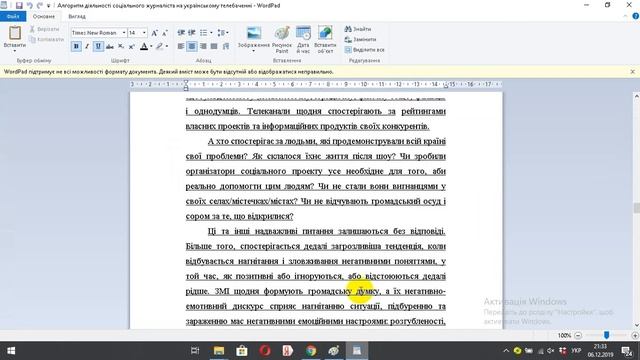The width and height of the screenshot is (640, 360).
Task: Start a bulleted list
Action: point(203,33)
